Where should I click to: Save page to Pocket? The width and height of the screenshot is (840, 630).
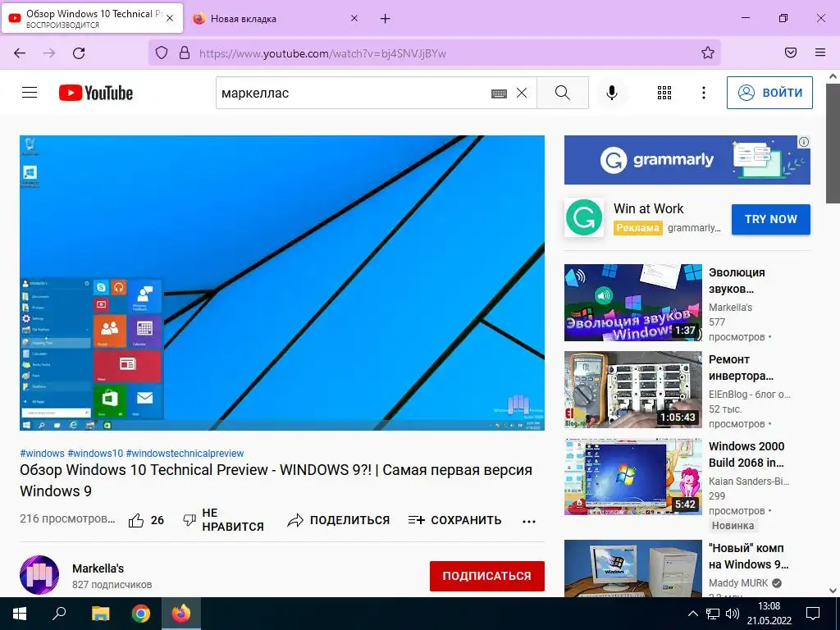click(x=790, y=52)
